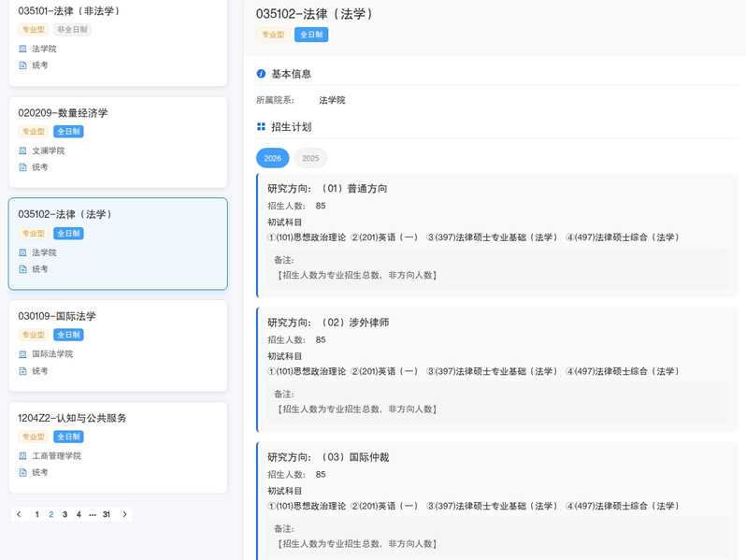Image resolution: width=746 pixels, height=560 pixels.
Task: Click building icon beside 国际法学院
Action: (23, 354)
